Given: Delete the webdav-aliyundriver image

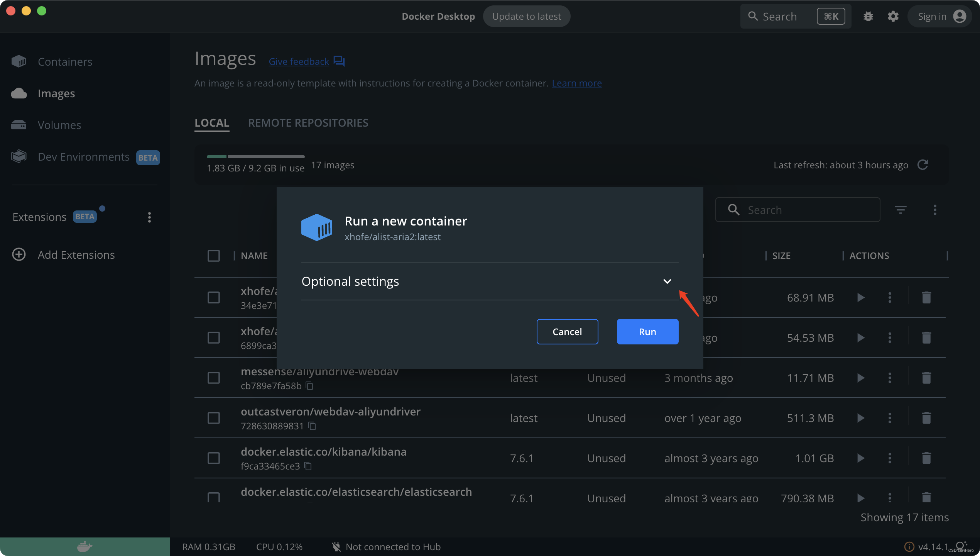Looking at the screenshot, I should tap(926, 418).
